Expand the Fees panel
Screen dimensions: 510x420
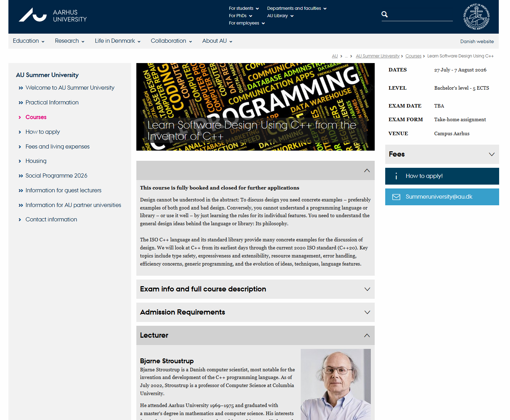[442, 154]
